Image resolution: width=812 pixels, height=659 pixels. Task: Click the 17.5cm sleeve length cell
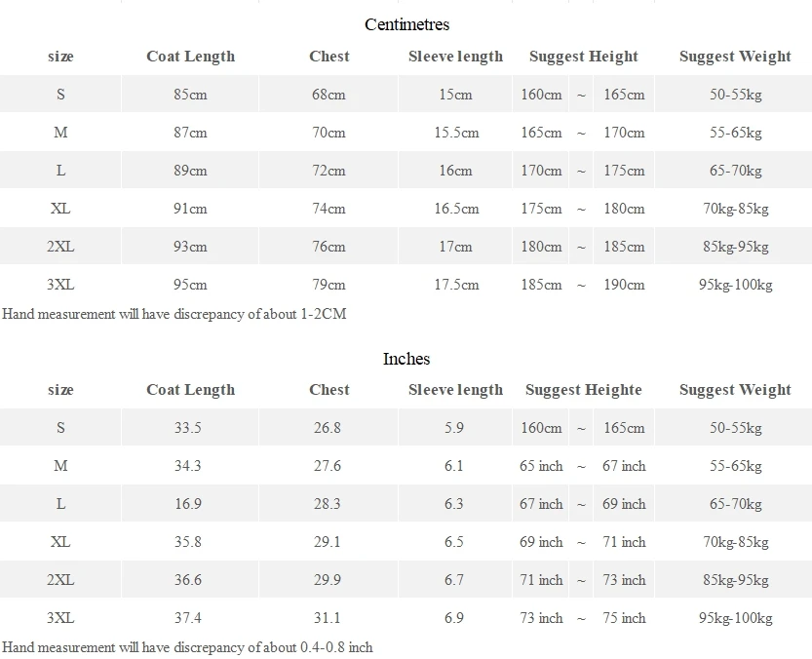(x=455, y=285)
